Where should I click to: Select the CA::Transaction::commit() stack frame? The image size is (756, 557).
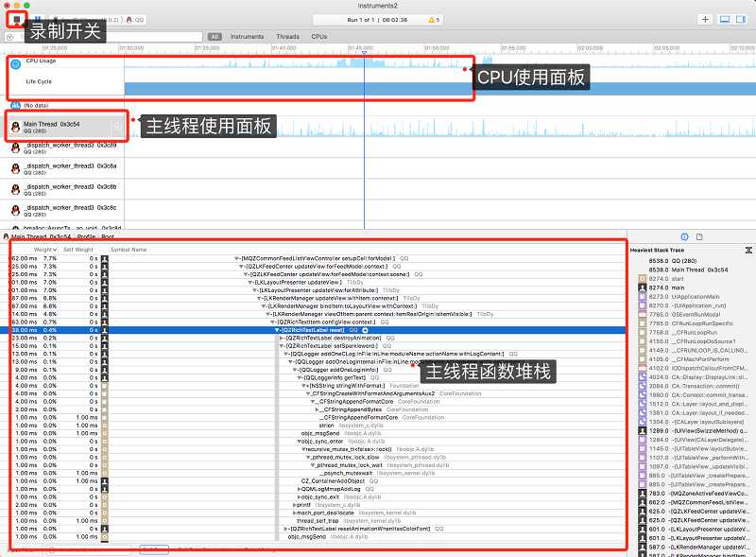coord(692,386)
